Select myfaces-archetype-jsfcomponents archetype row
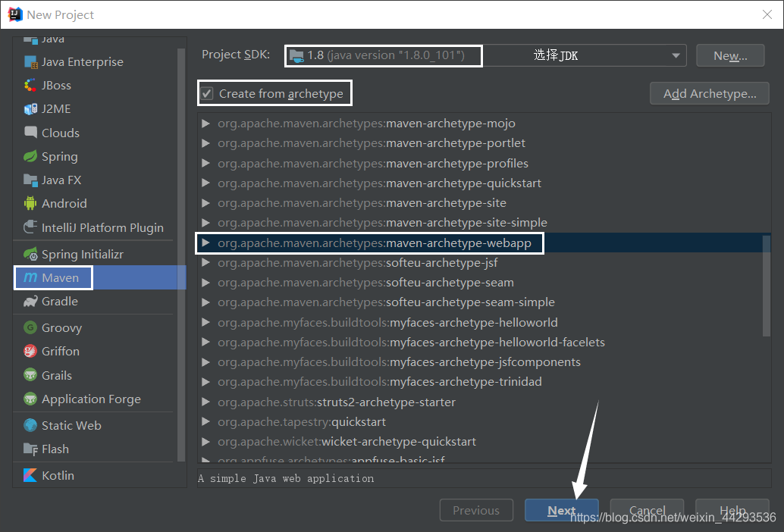The width and height of the screenshot is (784, 532). click(484, 361)
